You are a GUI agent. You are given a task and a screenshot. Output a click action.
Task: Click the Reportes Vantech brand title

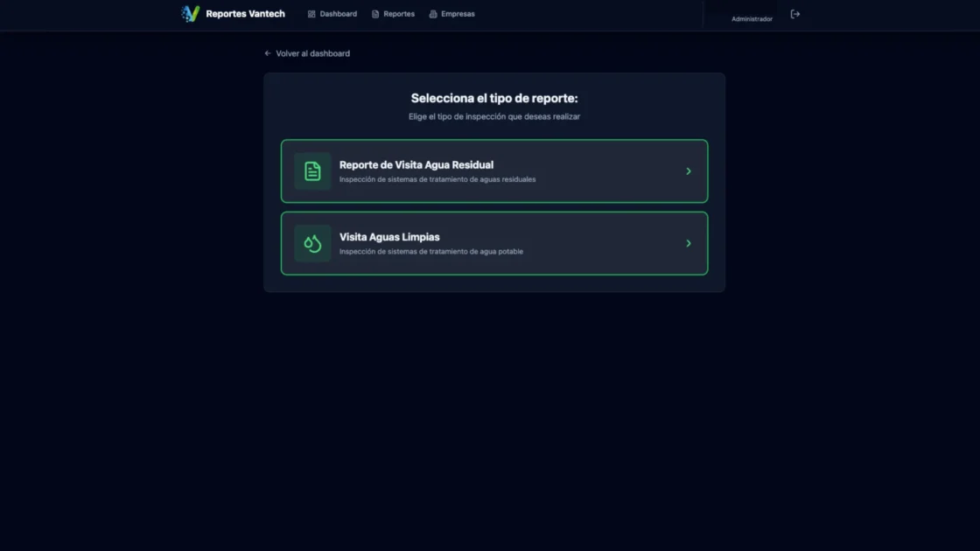(245, 14)
